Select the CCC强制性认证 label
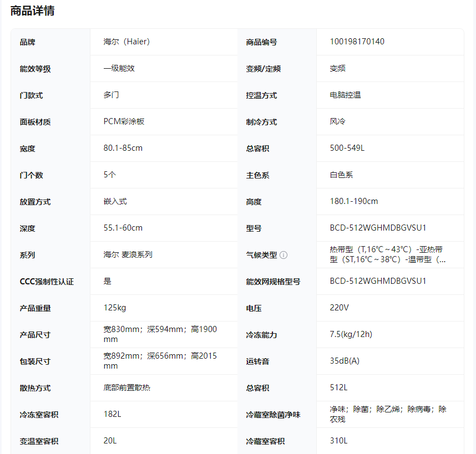 click(x=47, y=282)
